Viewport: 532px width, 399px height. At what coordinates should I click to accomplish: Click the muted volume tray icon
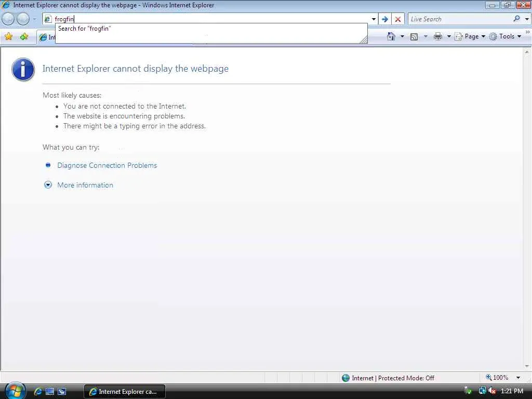493,391
